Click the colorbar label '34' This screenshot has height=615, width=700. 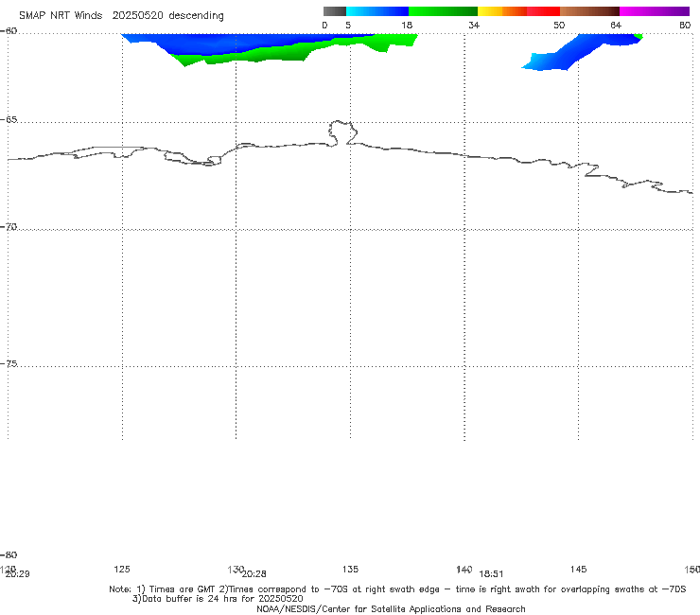[474, 25]
